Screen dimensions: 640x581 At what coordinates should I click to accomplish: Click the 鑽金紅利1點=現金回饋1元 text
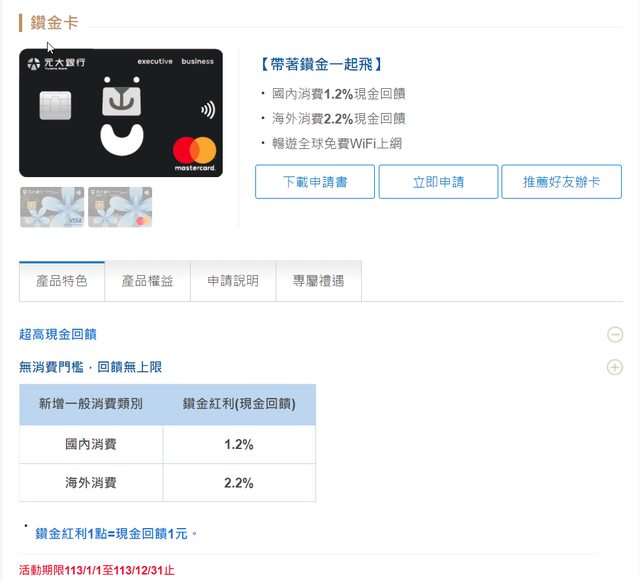click(x=111, y=534)
